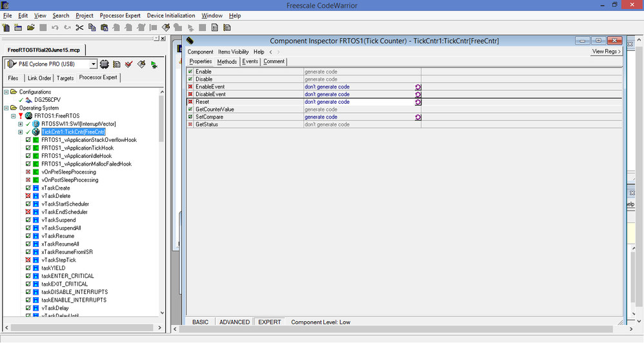The image size is (644, 343).
Task: Click the chip icon in project panel toolbar
Action: 105,64
